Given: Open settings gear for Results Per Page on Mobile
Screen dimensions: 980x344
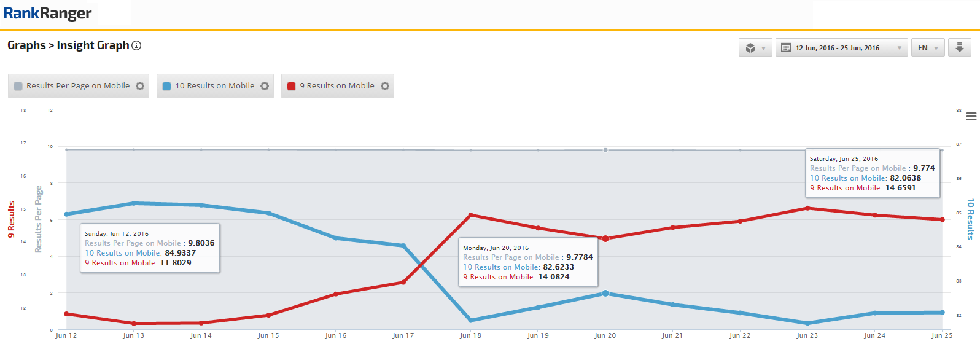Looking at the screenshot, I should (x=140, y=86).
